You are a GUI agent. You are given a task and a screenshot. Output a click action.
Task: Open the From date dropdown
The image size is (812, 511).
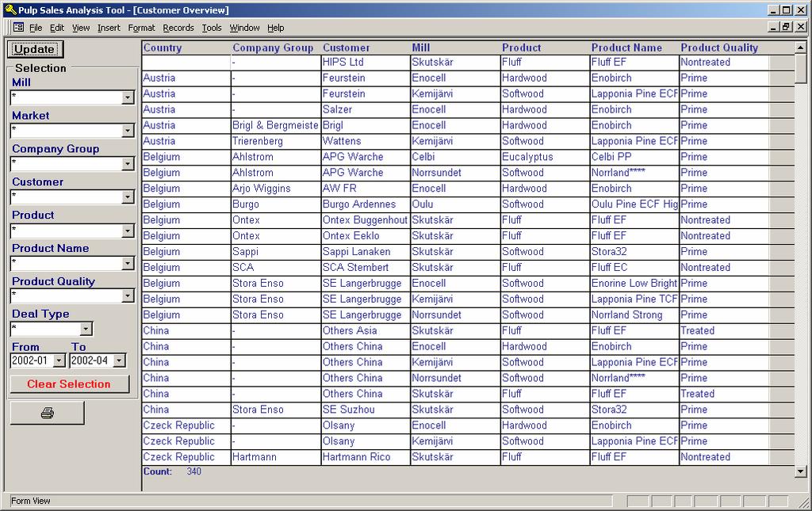point(59,360)
